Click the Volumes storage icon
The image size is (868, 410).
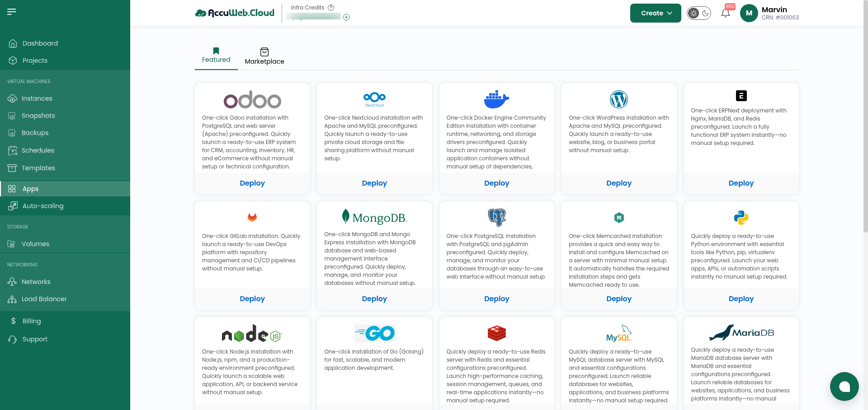coord(12,244)
